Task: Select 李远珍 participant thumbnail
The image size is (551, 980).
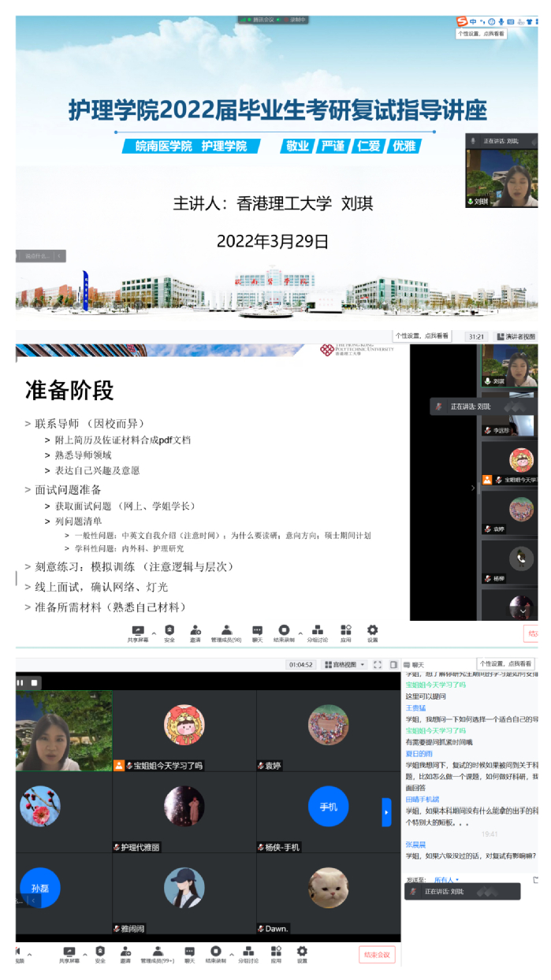Action: click(509, 415)
